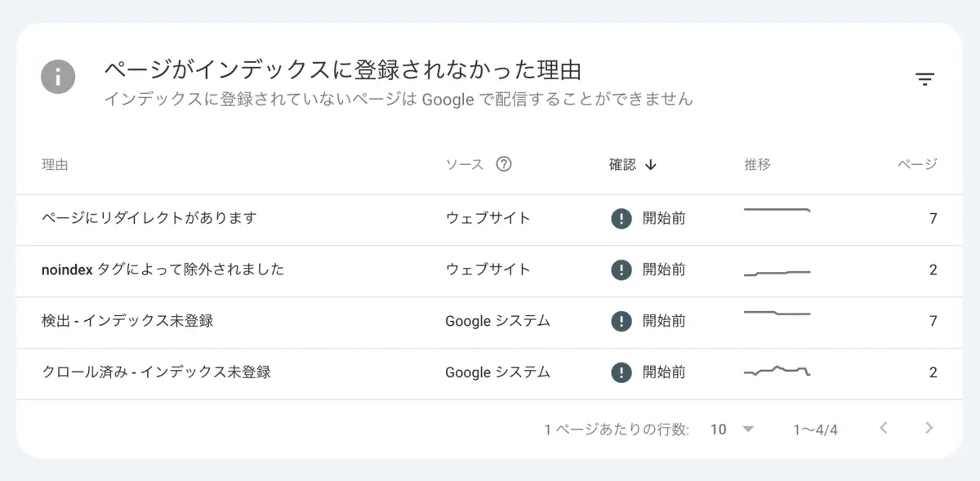Click the warning icon in the リダイレクト row

pyautogui.click(x=621, y=219)
